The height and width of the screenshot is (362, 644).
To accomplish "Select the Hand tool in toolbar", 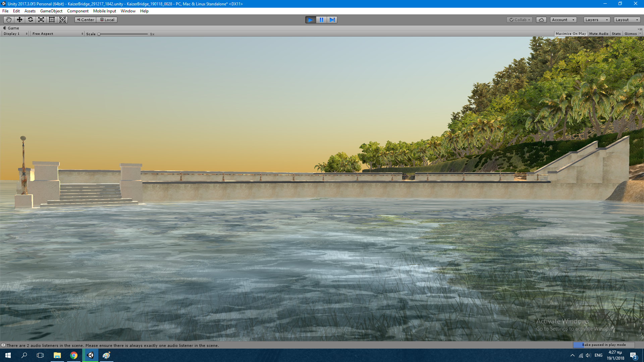I will tap(9, 20).
